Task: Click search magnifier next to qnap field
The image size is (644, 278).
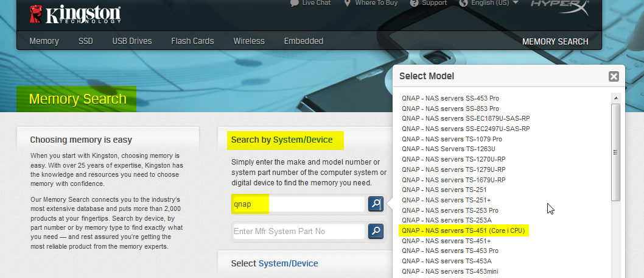Action: pyautogui.click(x=376, y=204)
